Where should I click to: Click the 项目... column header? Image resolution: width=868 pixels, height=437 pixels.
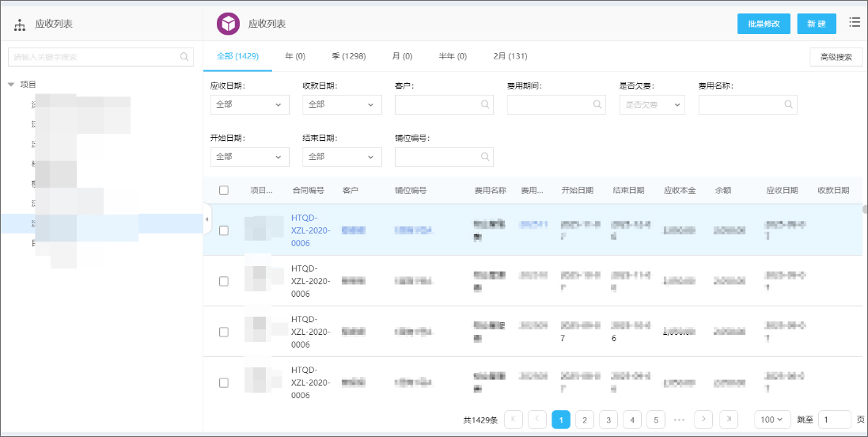click(261, 190)
